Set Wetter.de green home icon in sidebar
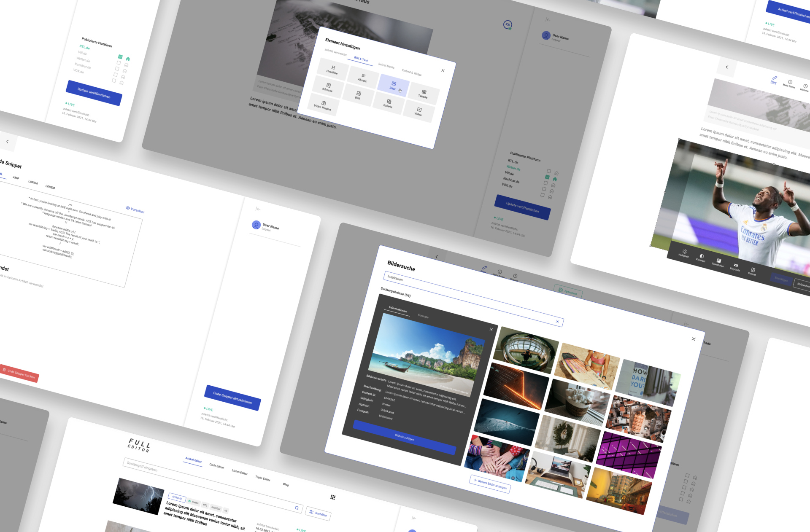 point(555,179)
